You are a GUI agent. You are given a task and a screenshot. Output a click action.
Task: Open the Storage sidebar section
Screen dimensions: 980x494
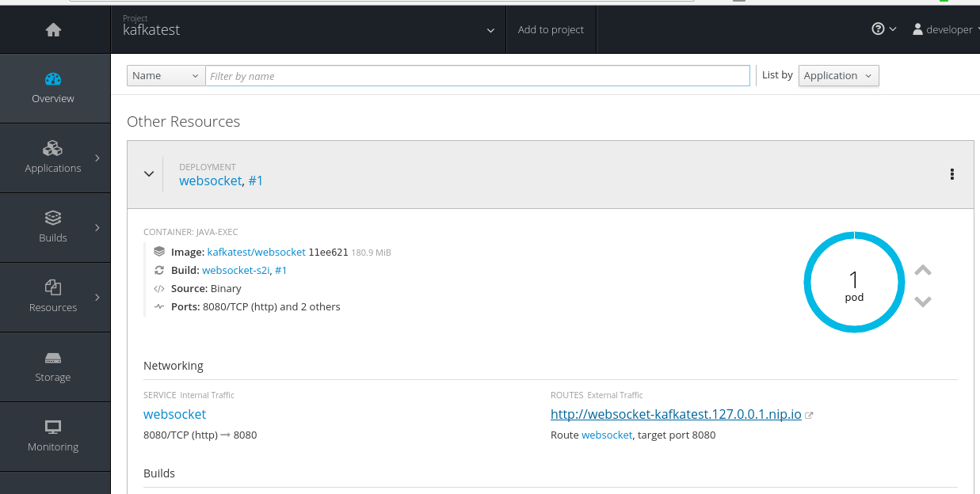(x=53, y=367)
